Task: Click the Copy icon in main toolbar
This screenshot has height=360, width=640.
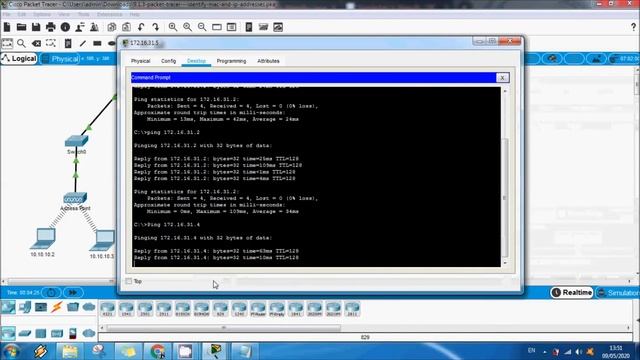Action: point(112,27)
